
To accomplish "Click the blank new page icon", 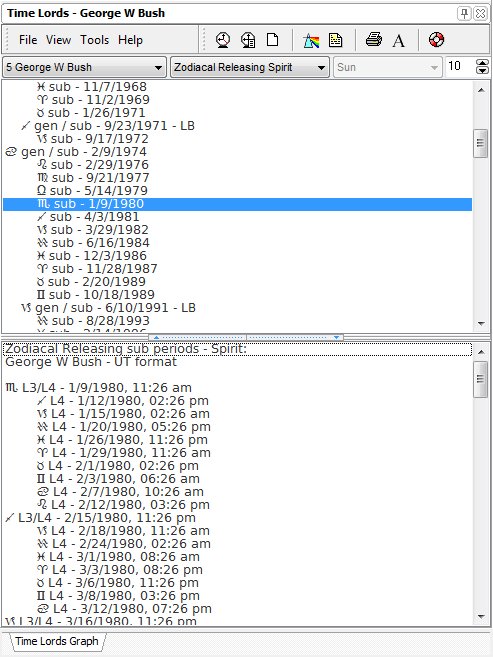I will [273, 40].
